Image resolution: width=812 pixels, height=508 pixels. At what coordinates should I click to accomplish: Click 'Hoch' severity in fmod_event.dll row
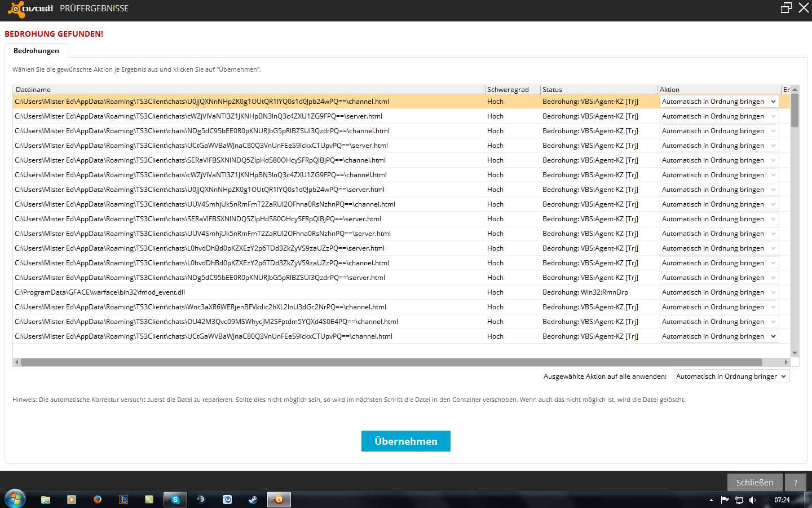[x=496, y=292]
